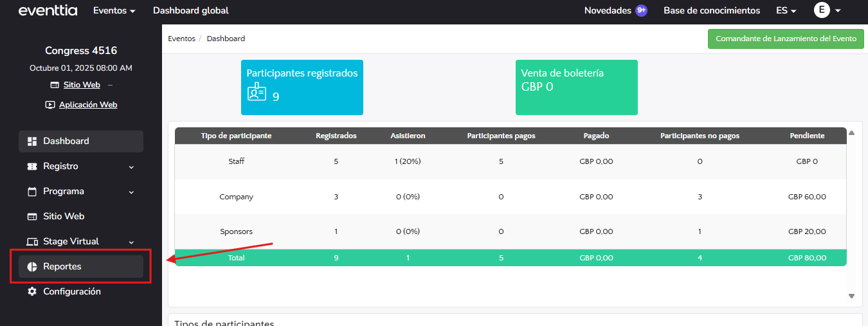This screenshot has width=868, height=326.
Task: Open the user avatar E account menu
Action: (x=827, y=11)
